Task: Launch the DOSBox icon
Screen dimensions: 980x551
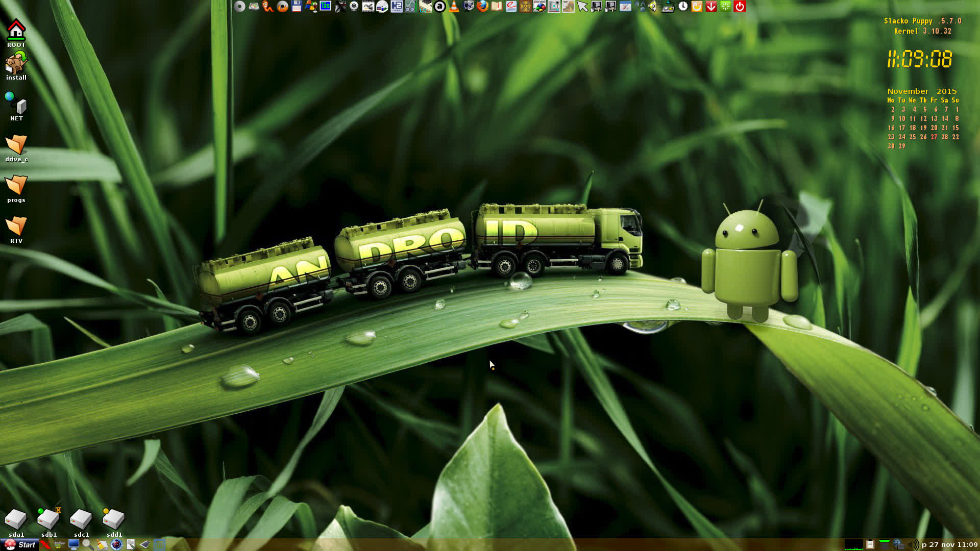Action: 525,6
